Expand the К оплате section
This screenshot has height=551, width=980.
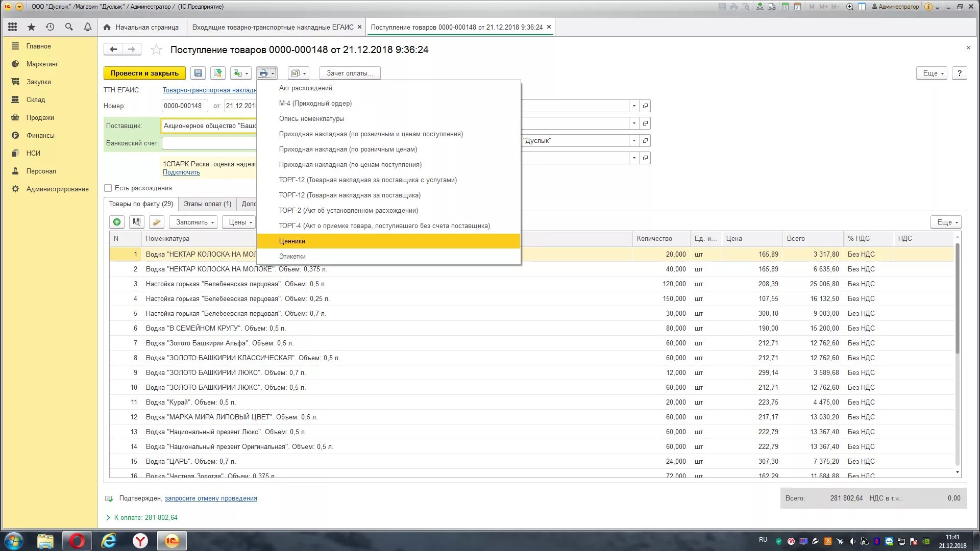(108, 517)
